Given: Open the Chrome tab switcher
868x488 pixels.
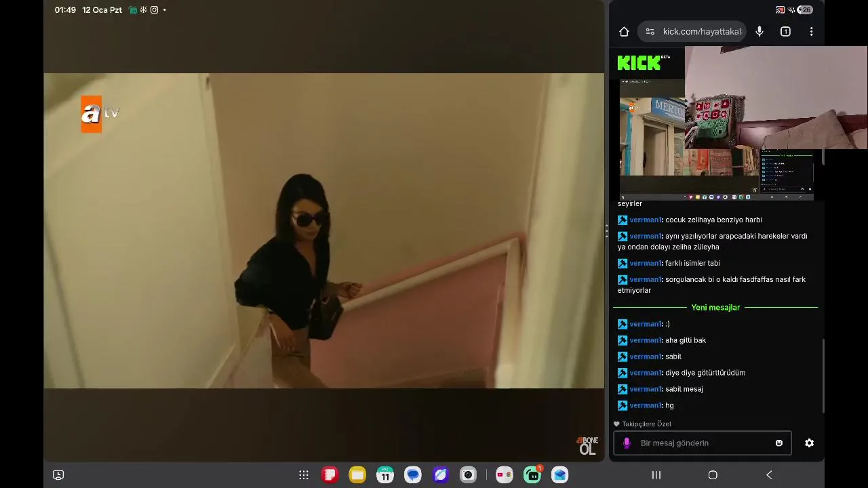Looking at the screenshot, I should (x=785, y=32).
